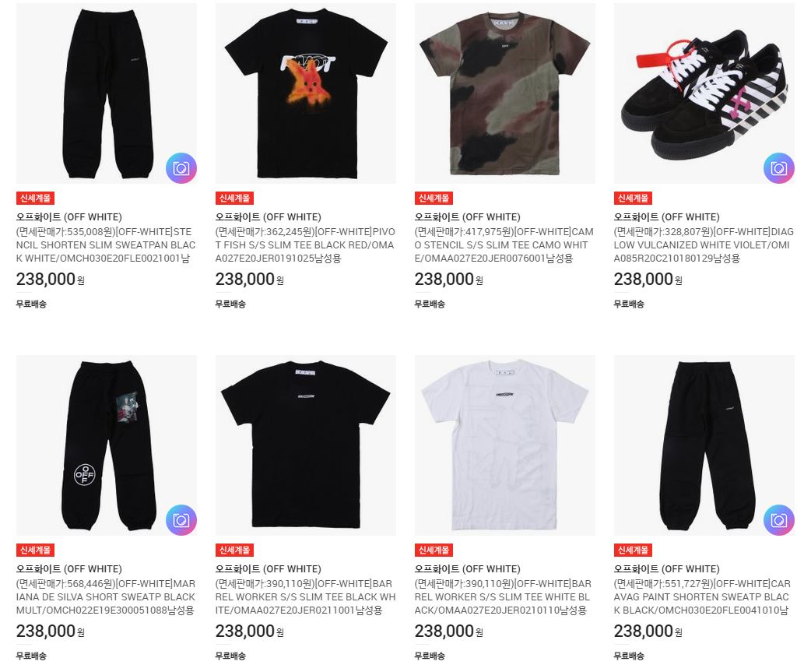This screenshot has width=804, height=672.
Task: Click the camera icon on the Diag Low Vulcanized sneakers
Action: tap(779, 167)
